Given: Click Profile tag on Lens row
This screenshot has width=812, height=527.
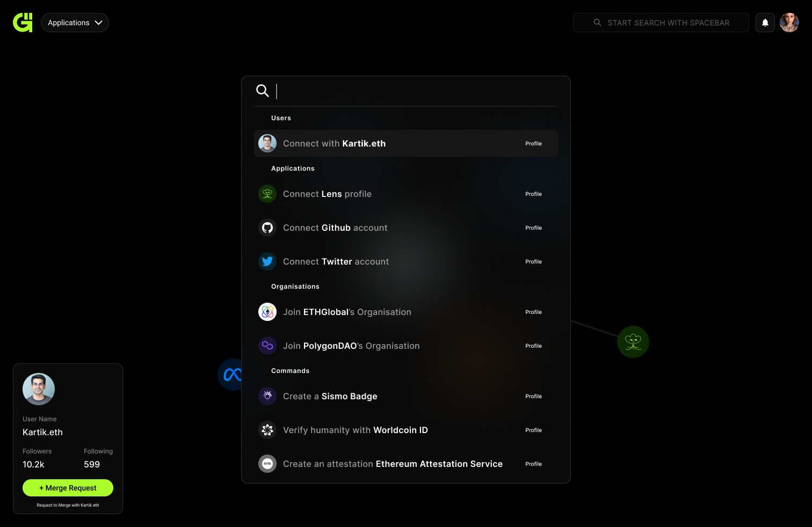Looking at the screenshot, I should (533, 194).
